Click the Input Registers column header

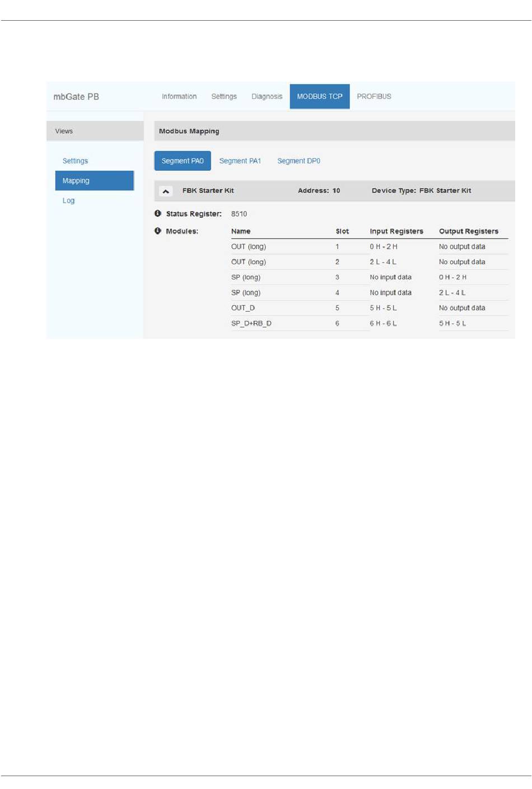click(396, 231)
